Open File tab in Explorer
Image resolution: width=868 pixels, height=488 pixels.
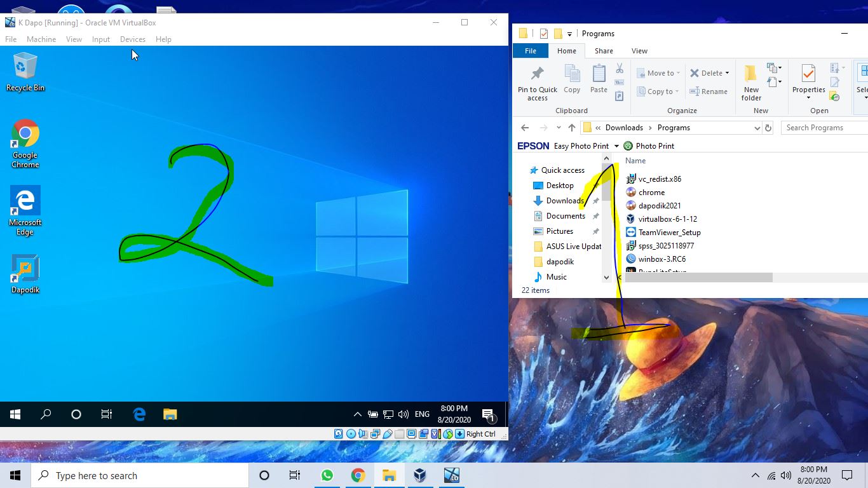pyautogui.click(x=531, y=51)
